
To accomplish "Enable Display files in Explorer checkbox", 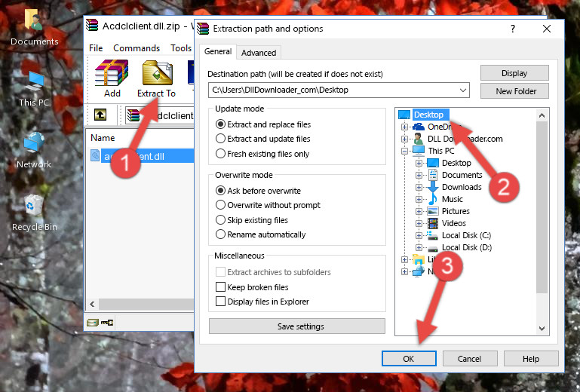I will (220, 302).
